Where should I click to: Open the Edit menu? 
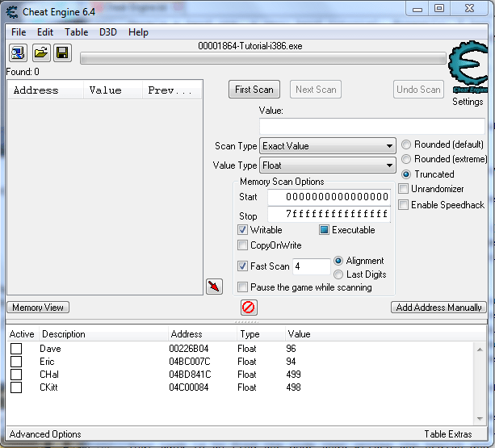coord(45,32)
